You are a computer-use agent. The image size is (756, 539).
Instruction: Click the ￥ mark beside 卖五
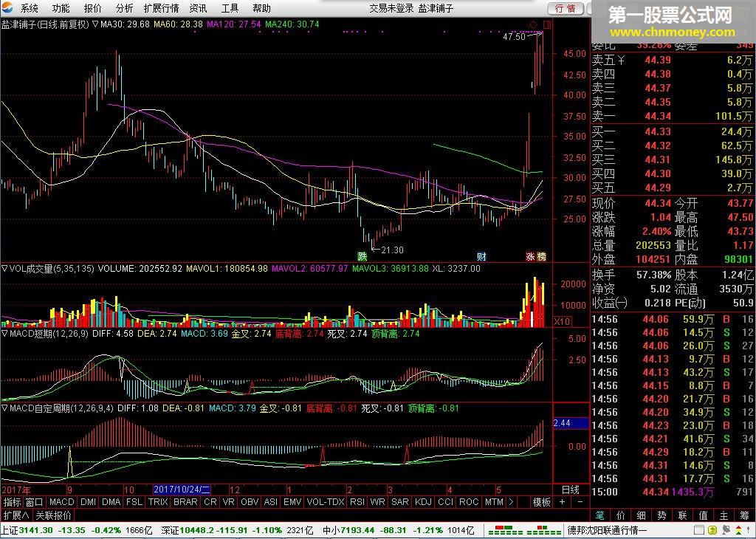pos(621,61)
